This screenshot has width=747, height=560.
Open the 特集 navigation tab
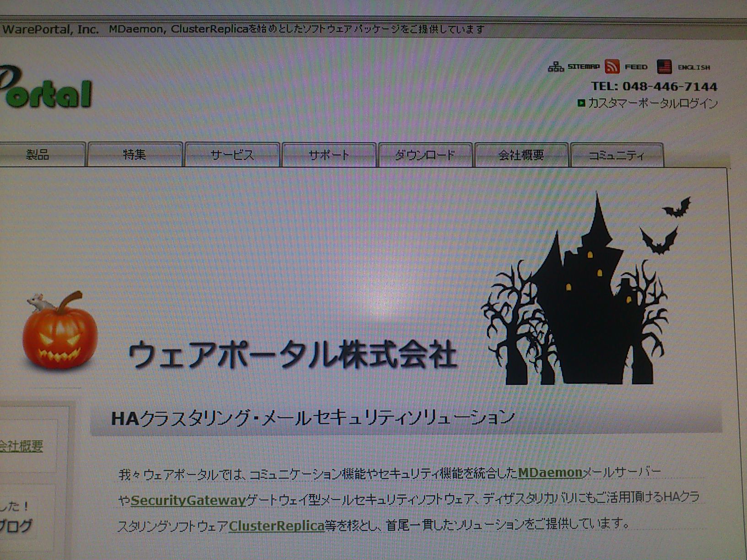(135, 155)
